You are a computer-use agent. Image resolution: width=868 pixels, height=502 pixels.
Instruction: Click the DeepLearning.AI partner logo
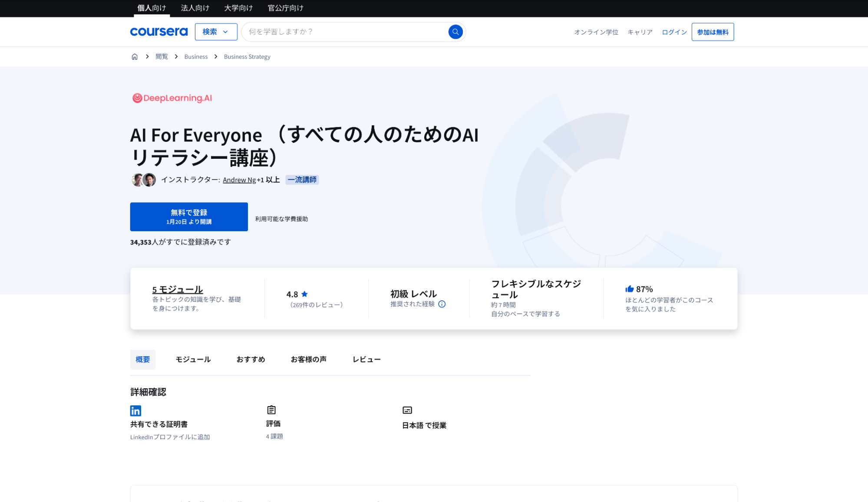tap(172, 98)
